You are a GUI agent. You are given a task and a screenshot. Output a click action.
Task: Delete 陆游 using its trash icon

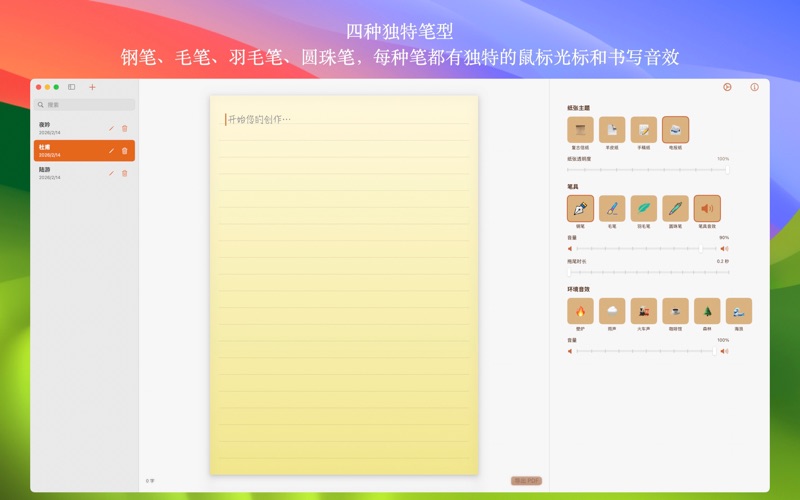124,173
